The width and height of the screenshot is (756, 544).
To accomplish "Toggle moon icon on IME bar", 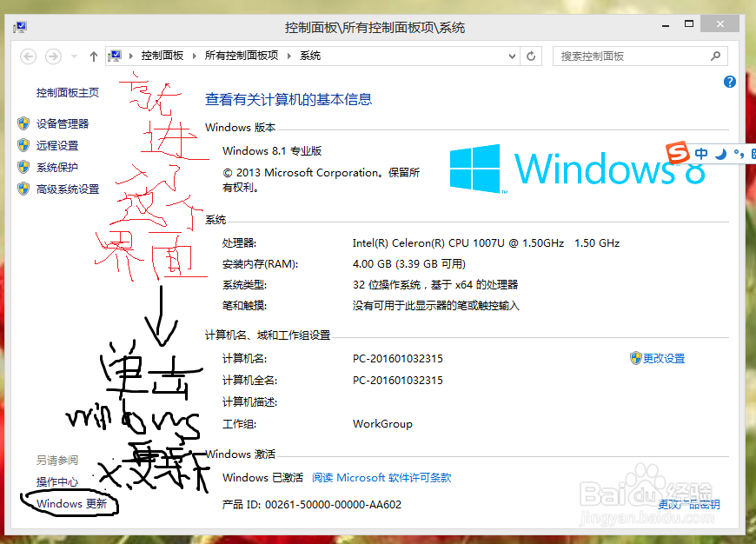I will pyautogui.click(x=720, y=154).
